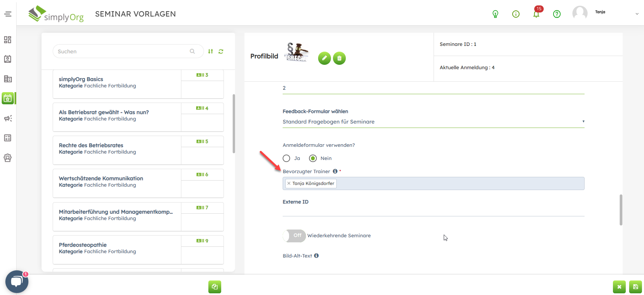Click the notification bell icon
Viewport: 644px width, 295px height.
[536, 14]
